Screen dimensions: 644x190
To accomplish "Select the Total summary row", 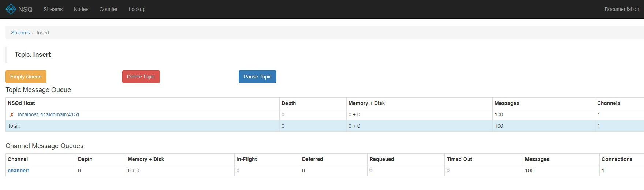I will click(146, 126).
